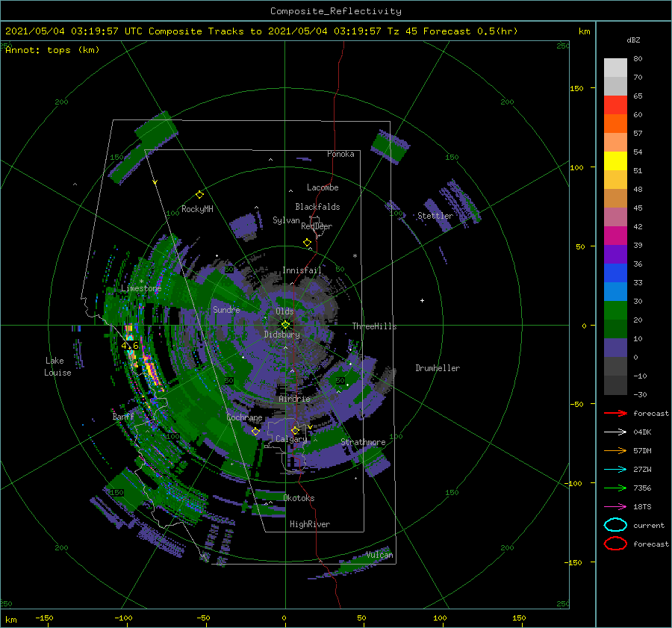The image size is (672, 628).
Task: Click the Cochrane town label
Action: (x=244, y=417)
